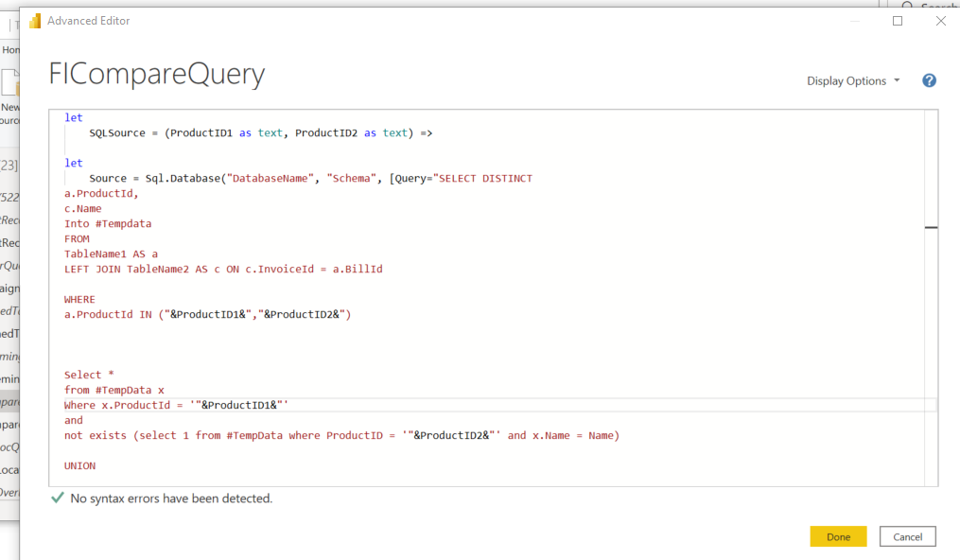This screenshot has width=960, height=560.
Task: Click the 'Source = Sql.Database' code line
Action: click(x=310, y=178)
